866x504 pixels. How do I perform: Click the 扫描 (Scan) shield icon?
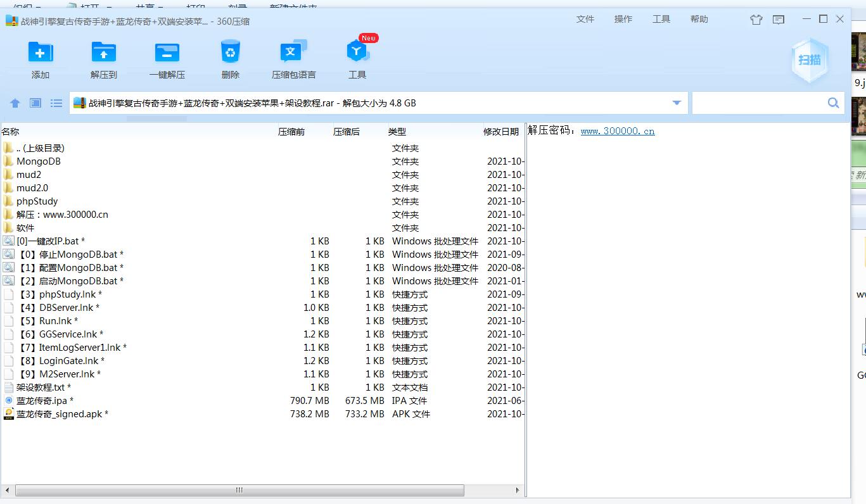[x=810, y=60]
